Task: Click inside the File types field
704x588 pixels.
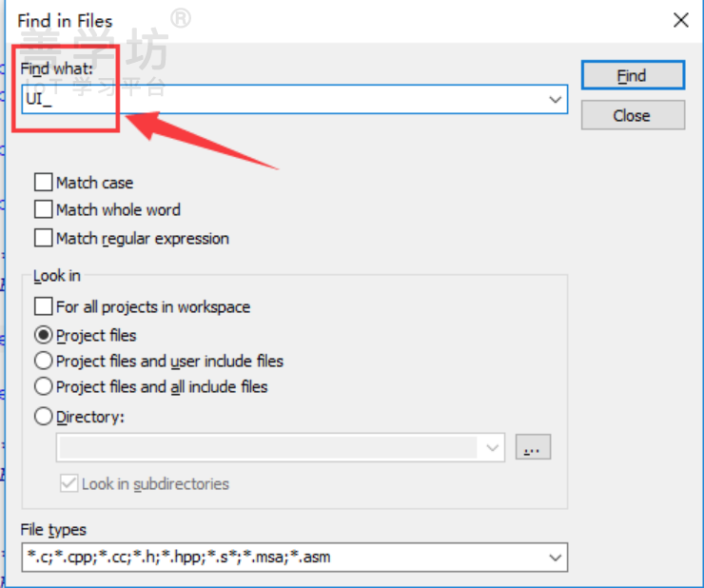Action: [283, 558]
